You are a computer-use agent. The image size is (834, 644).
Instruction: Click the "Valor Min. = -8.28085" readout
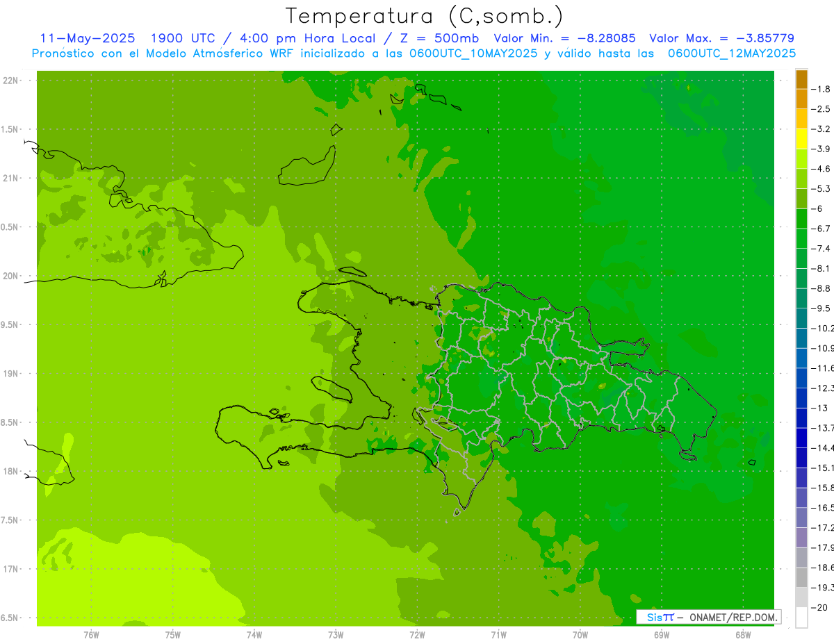point(564,38)
